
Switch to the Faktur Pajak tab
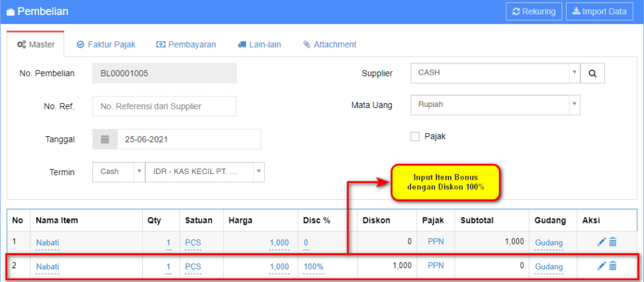tap(106, 45)
